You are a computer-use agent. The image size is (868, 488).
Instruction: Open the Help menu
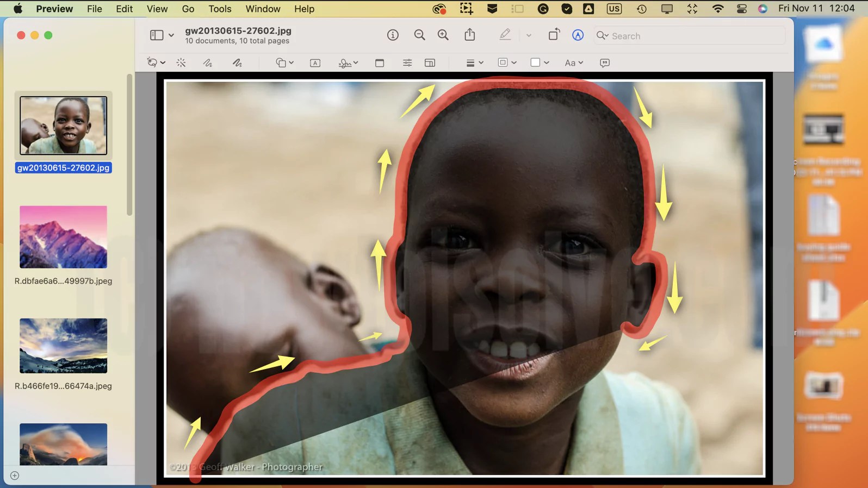click(304, 9)
